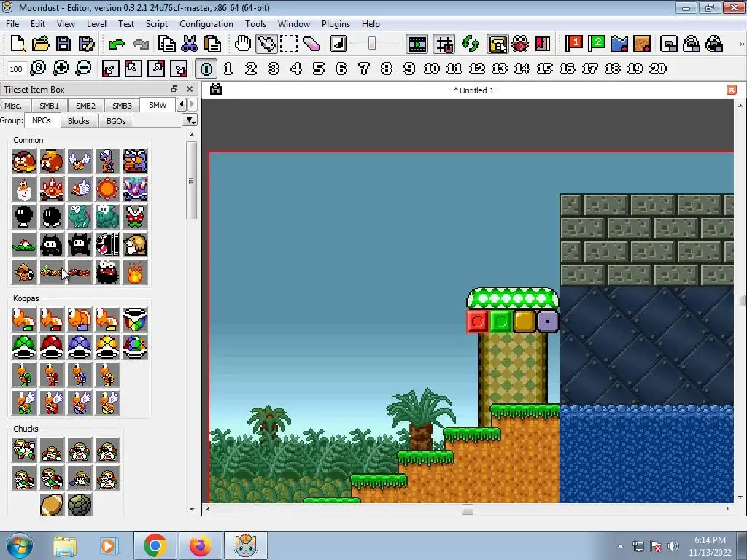
Task: Click the green flag number 2 icon
Action: tap(596, 44)
